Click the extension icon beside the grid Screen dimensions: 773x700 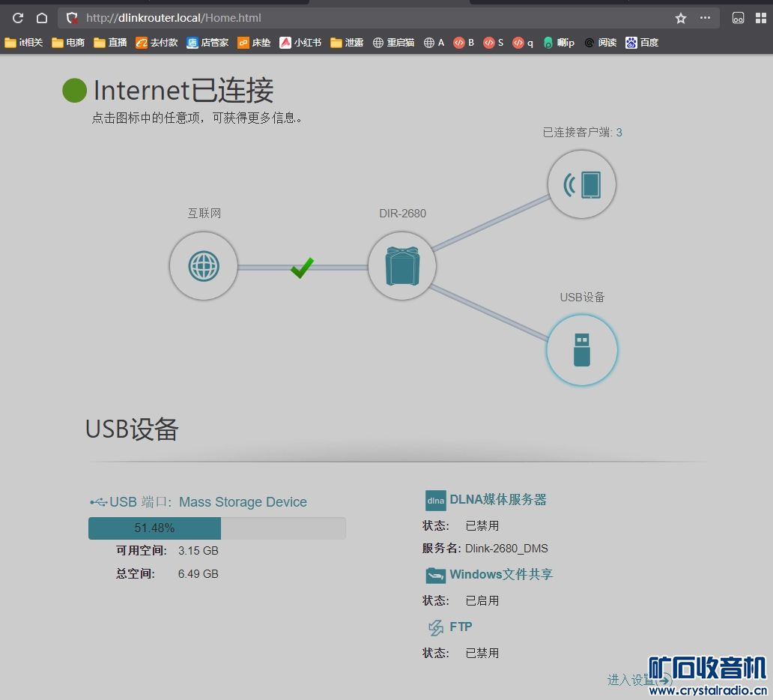pos(738,18)
